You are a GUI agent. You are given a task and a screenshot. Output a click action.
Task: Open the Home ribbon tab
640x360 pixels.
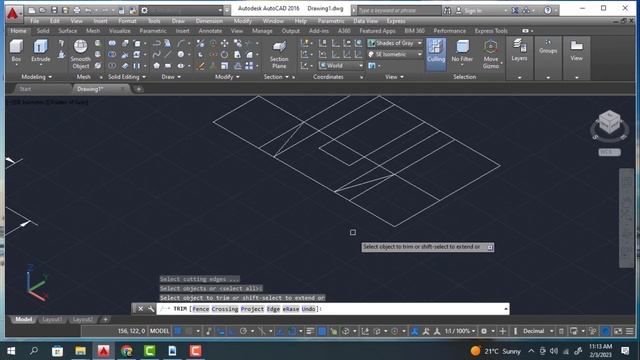(18, 31)
